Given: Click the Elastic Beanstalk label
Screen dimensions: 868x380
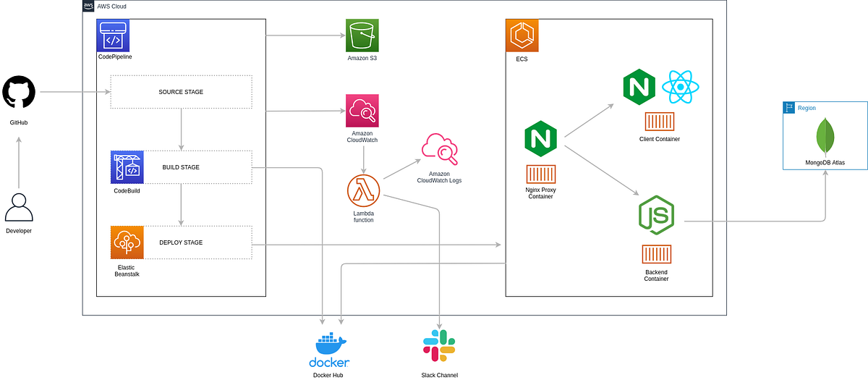Looking at the screenshot, I should pyautogui.click(x=127, y=270).
